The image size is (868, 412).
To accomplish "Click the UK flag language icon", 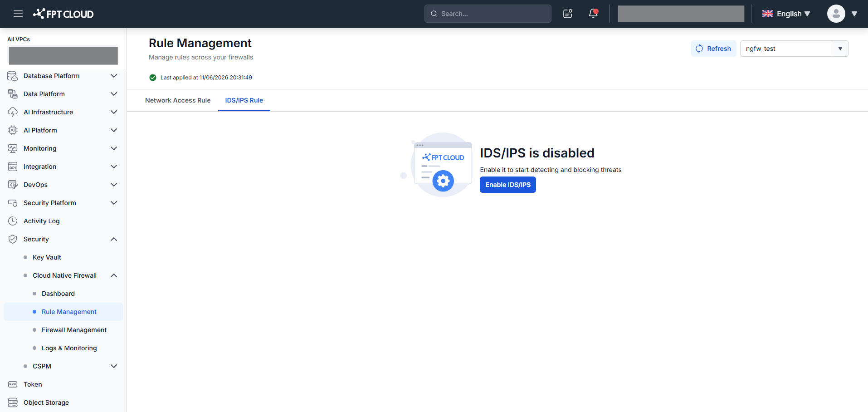I will (x=768, y=14).
